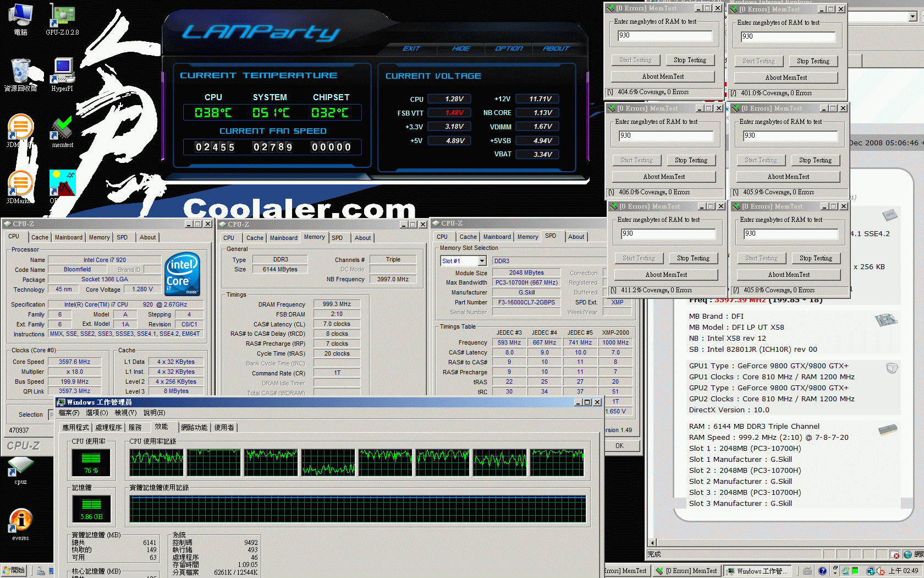
Task: Click HIDE on the LANParty panel
Action: (x=461, y=48)
